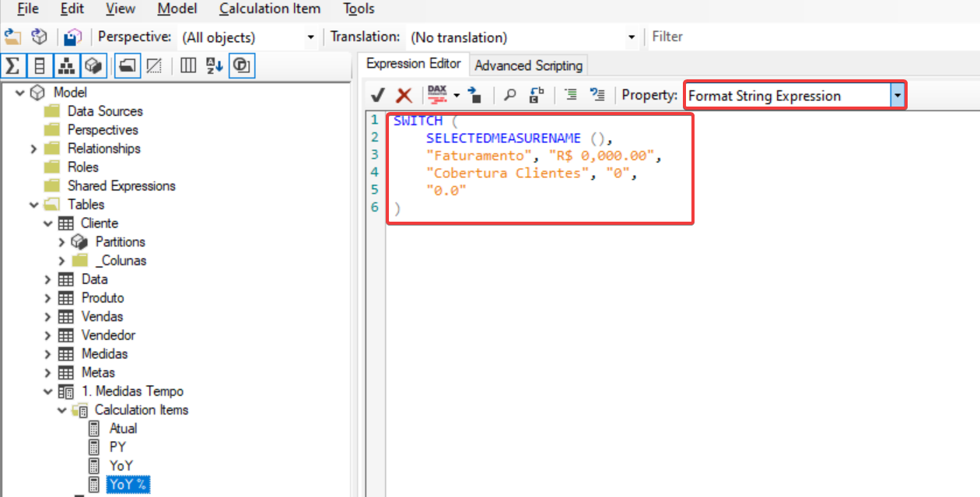Viewport: 980px width, 497px height.
Task: Open the Perspective dropdown
Action: [310, 37]
